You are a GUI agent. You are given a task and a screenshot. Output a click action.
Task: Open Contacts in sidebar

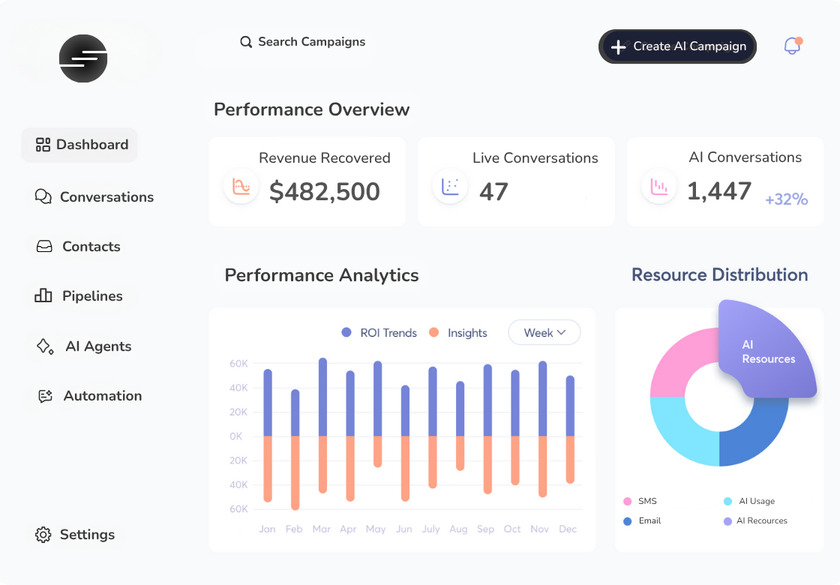tap(78, 246)
